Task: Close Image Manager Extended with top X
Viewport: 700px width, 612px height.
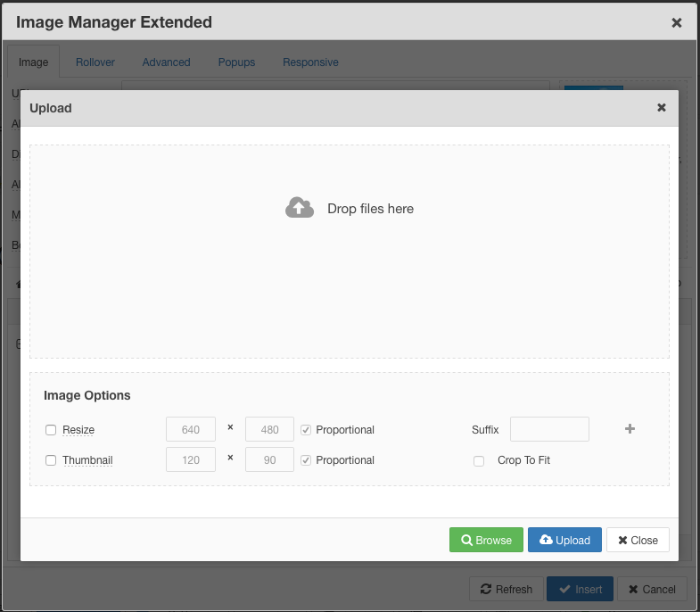Action: tap(676, 22)
